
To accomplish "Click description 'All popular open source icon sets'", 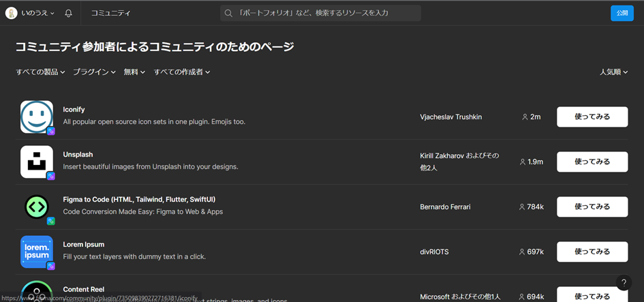I will tap(154, 122).
